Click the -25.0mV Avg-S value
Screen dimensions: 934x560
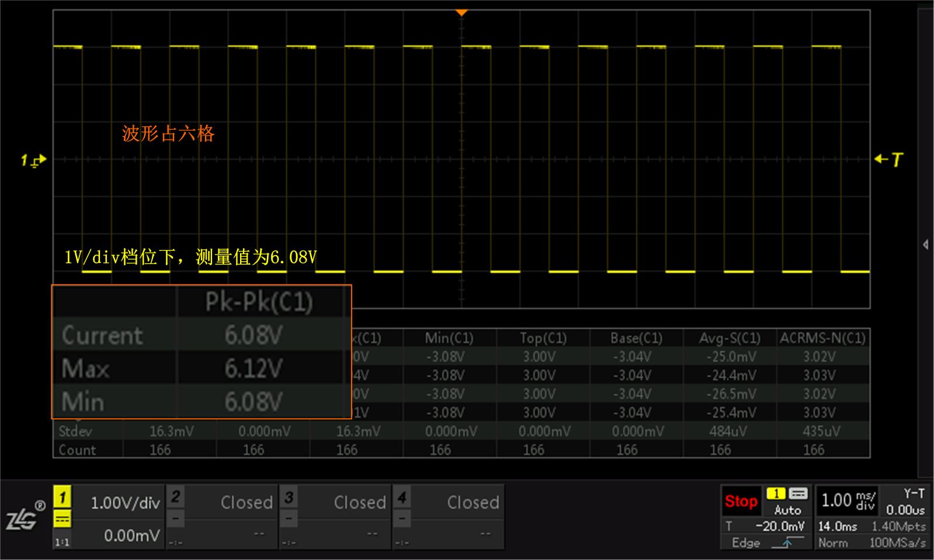point(731,356)
